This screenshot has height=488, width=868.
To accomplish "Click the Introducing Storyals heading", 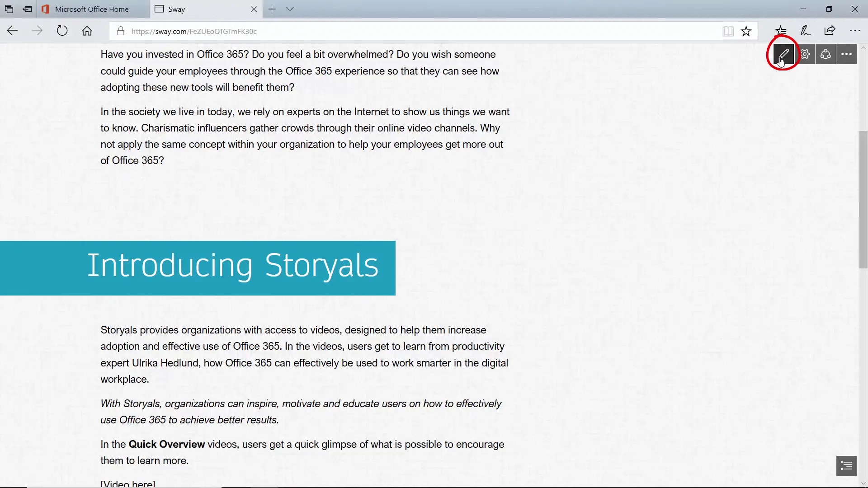I will [232, 265].
